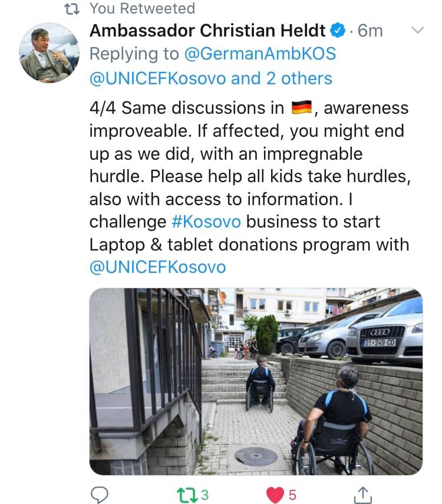Click the You Retweeted label
The width and height of the screenshot is (442, 504).
pyautogui.click(x=143, y=9)
